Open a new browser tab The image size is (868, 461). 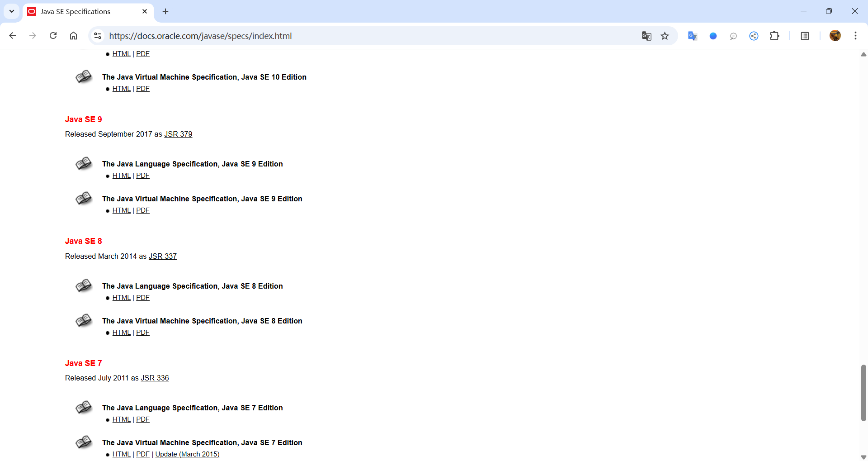pos(165,11)
